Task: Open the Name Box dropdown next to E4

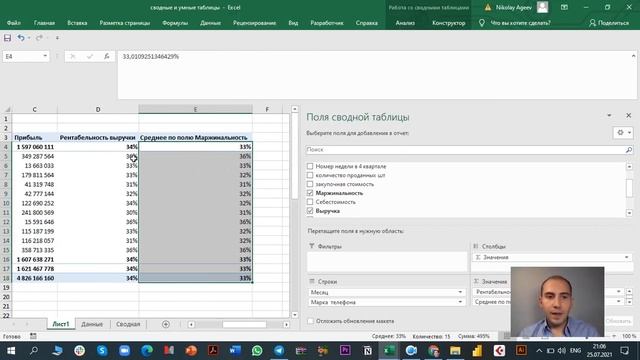Action: (45, 56)
